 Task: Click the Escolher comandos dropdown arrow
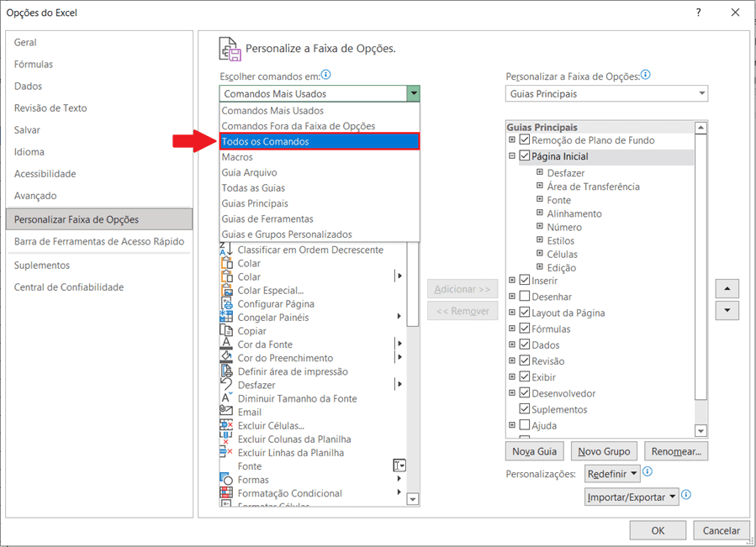tap(413, 93)
